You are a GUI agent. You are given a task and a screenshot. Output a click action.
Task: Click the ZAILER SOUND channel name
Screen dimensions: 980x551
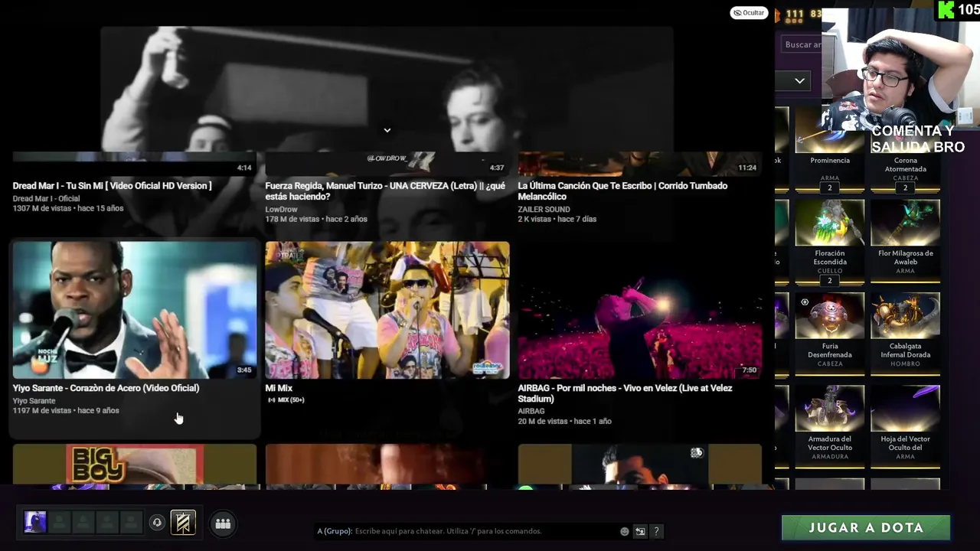point(544,209)
